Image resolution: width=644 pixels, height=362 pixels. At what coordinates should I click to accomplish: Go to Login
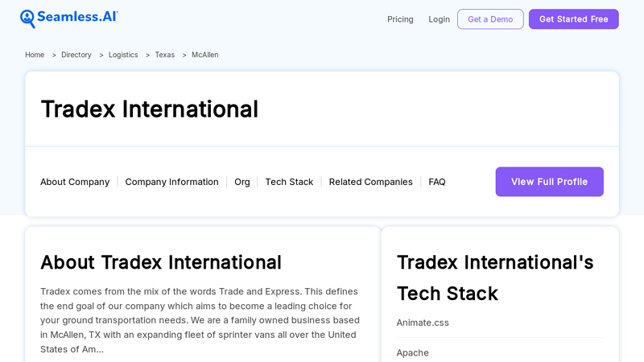click(439, 19)
